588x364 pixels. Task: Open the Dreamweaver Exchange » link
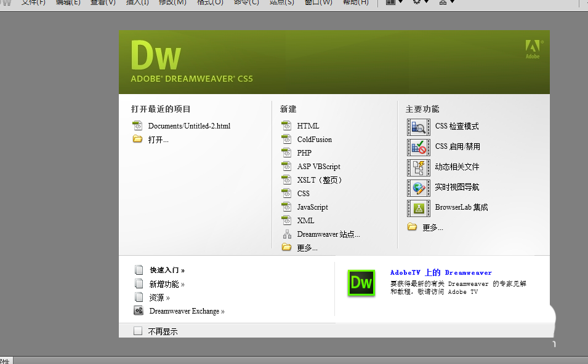pyautogui.click(x=187, y=311)
